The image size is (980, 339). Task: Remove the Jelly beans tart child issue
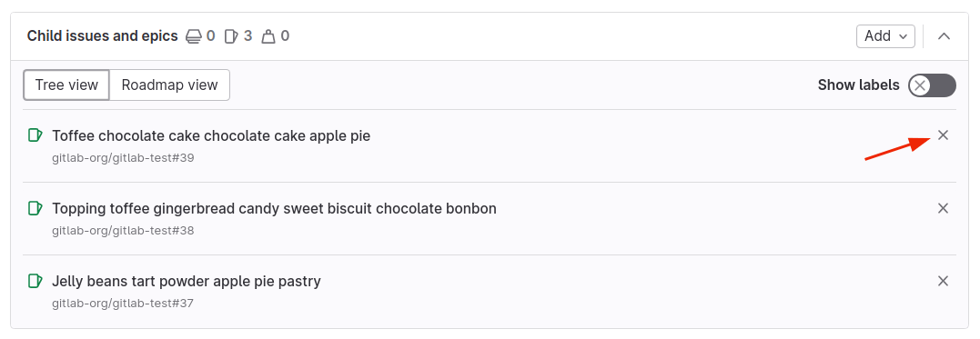943,281
